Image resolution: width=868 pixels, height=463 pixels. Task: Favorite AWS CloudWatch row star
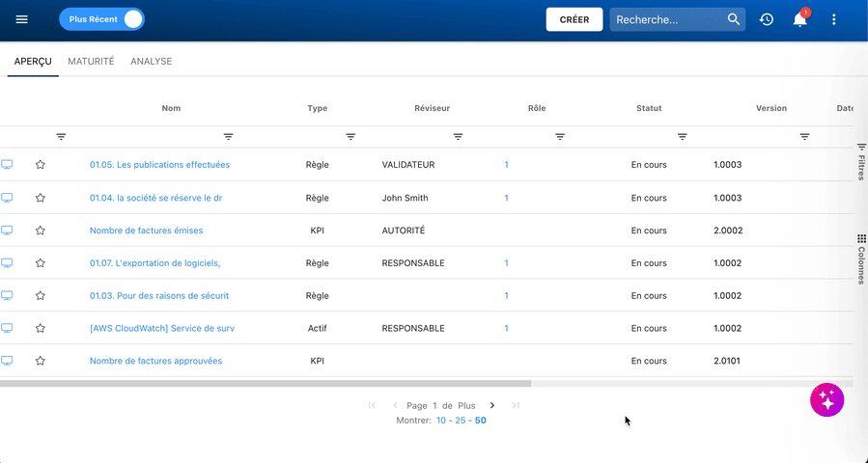click(x=40, y=329)
